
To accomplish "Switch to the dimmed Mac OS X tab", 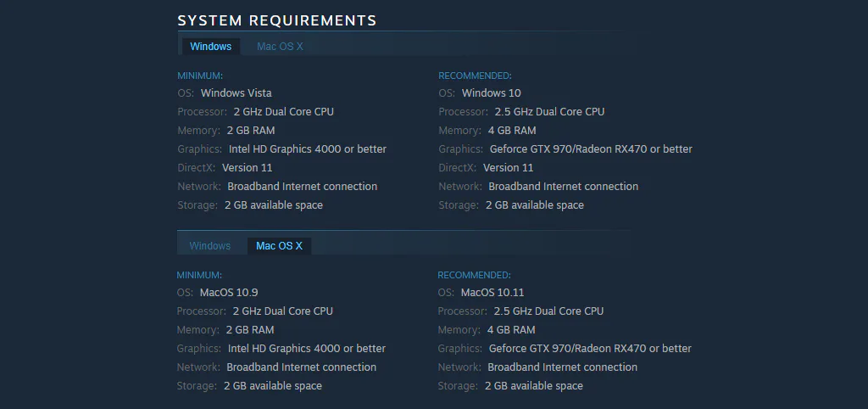I will pos(280,47).
